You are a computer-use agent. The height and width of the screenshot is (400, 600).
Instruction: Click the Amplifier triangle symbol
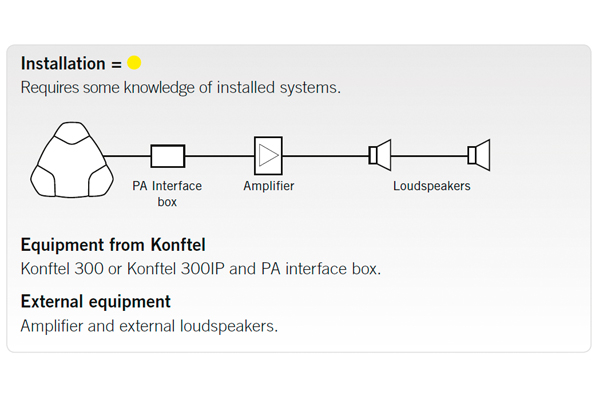click(x=268, y=155)
